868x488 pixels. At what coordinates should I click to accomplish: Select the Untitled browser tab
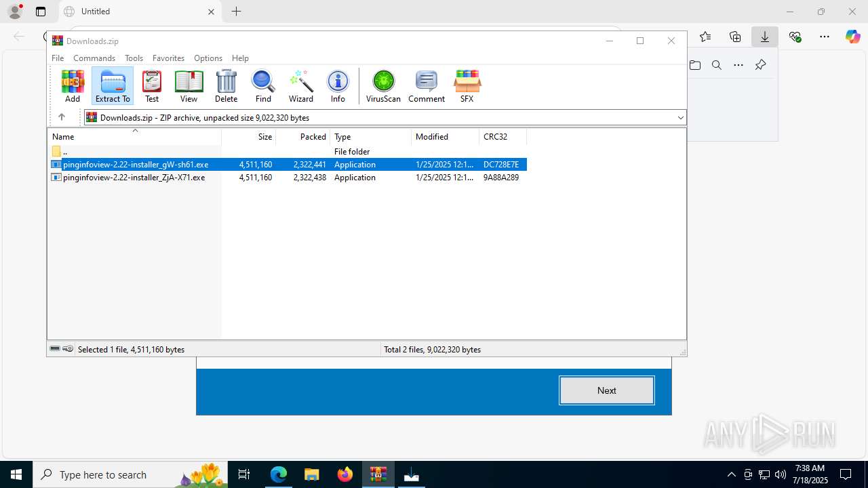point(140,12)
